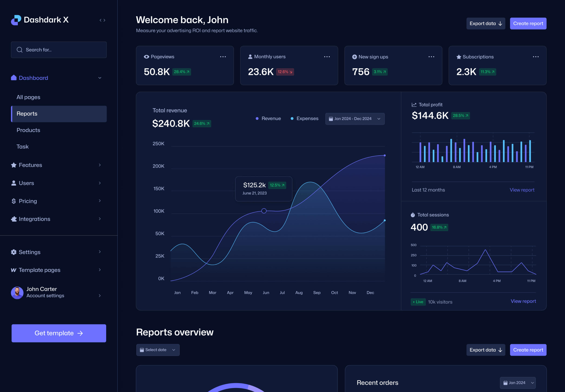The image size is (565, 392).
Task: Click the Integrations puzzle icon
Action: pyautogui.click(x=14, y=219)
